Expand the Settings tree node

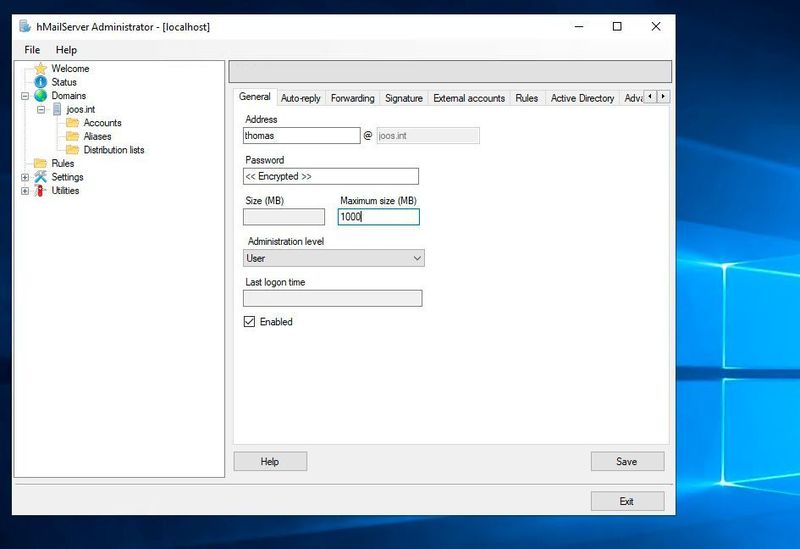click(x=25, y=177)
